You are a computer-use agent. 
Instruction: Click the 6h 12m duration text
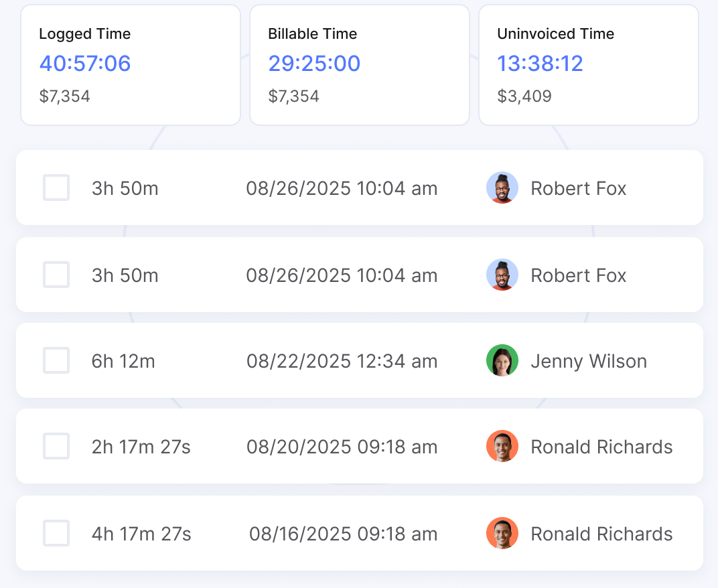tap(123, 362)
